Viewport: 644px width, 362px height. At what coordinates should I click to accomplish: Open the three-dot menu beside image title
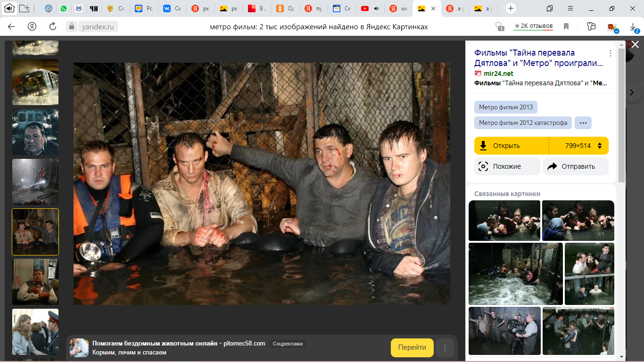[x=611, y=53]
